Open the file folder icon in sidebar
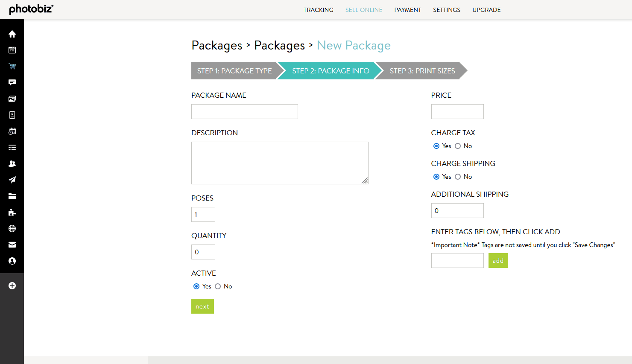The height and width of the screenshot is (364, 632). [x=12, y=196]
